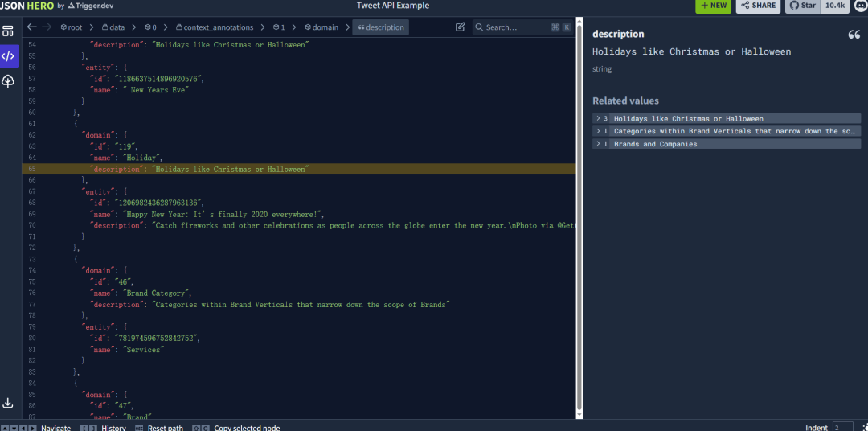Screen dimensions: 868x431
Task: Click the SHARE button
Action: 758,6
